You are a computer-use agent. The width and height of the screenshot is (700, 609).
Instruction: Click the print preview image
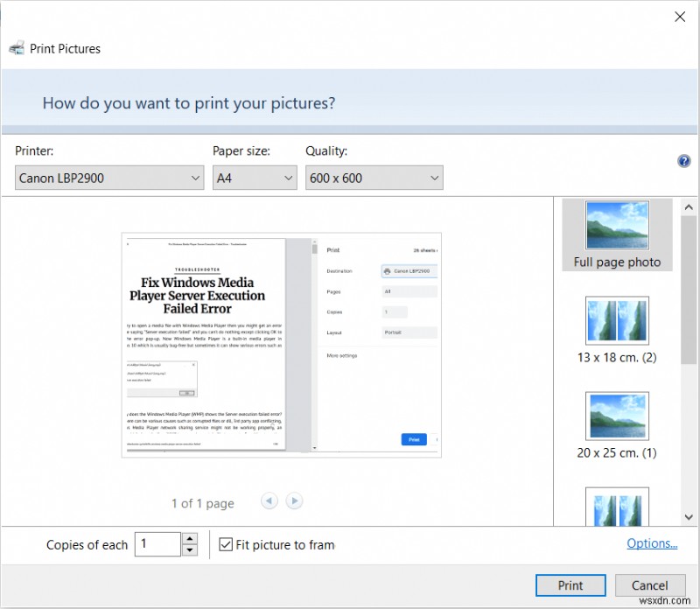coord(281,344)
